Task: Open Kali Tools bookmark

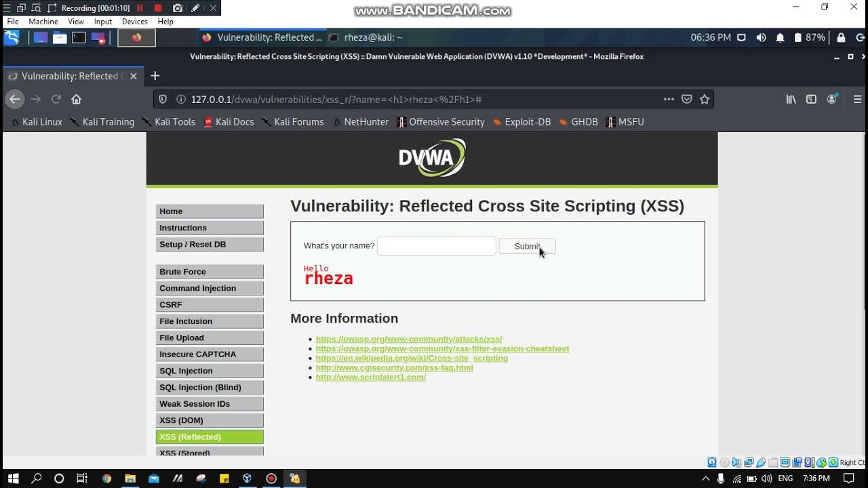Action: tap(168, 122)
